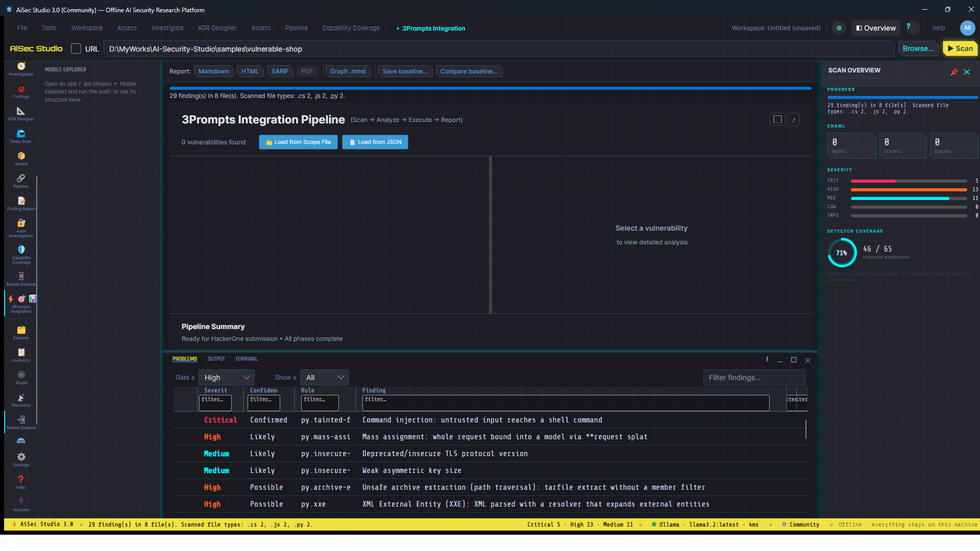Maximize the bottom Problems panel
Viewport: 980px width, 551px height.
[x=794, y=360]
